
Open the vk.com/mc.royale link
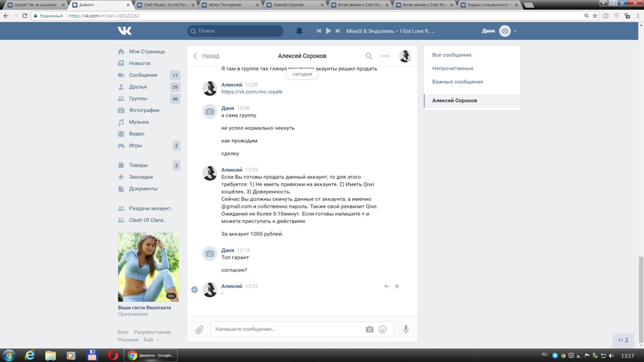[252, 92]
